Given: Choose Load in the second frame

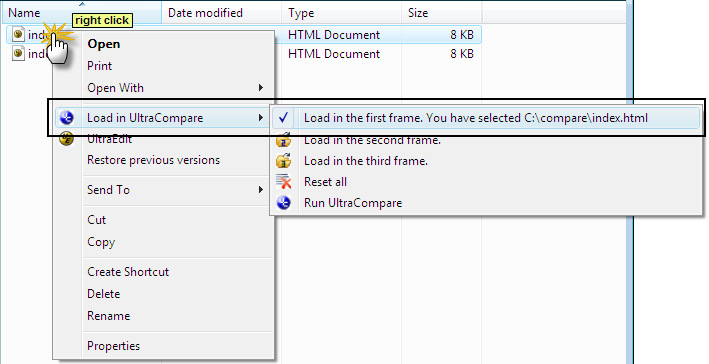Looking at the screenshot, I should [x=372, y=140].
